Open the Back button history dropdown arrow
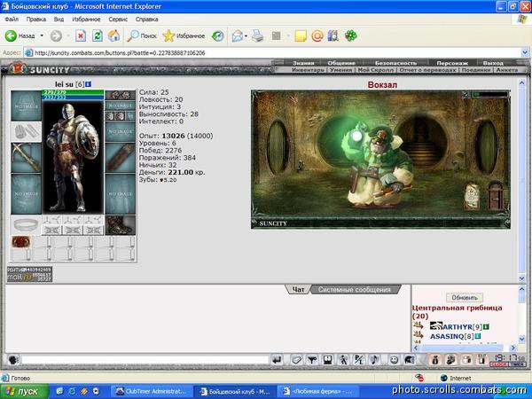 (x=42, y=35)
